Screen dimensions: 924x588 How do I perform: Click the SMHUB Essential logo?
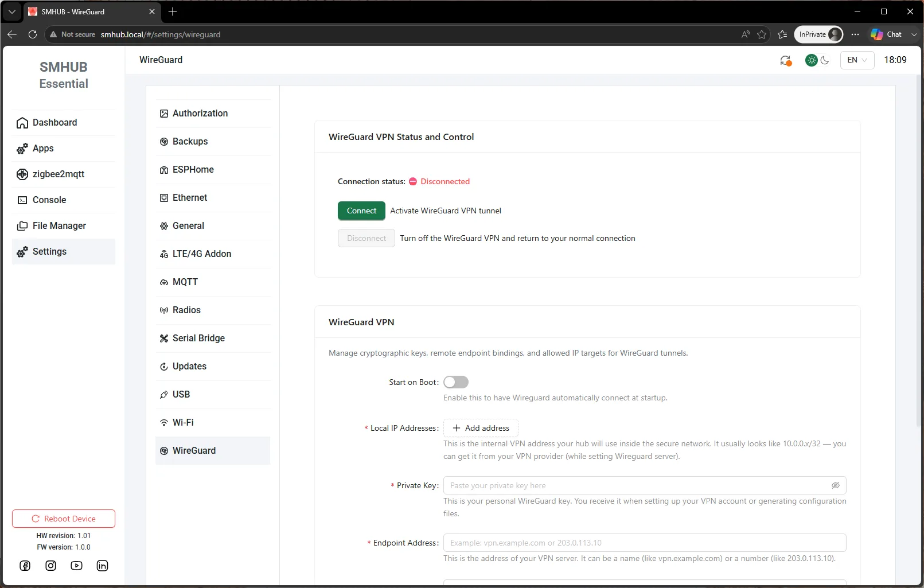(64, 75)
